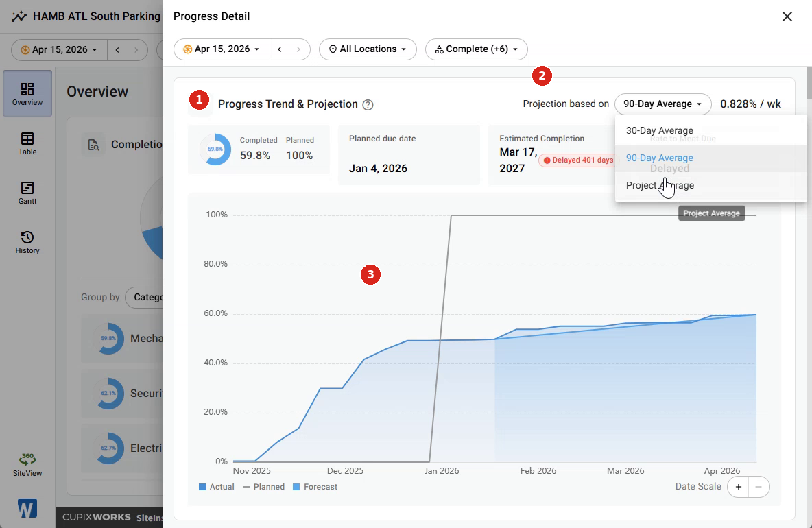Viewport: 812px width, 528px height.
Task: Toggle the Actual series in legend
Action: tap(217, 487)
